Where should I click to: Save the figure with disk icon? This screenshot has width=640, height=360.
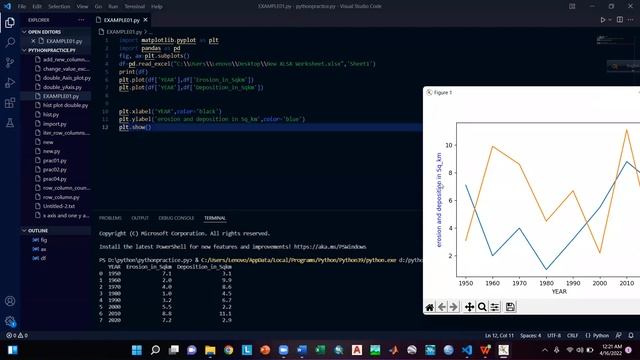[x=510, y=307]
